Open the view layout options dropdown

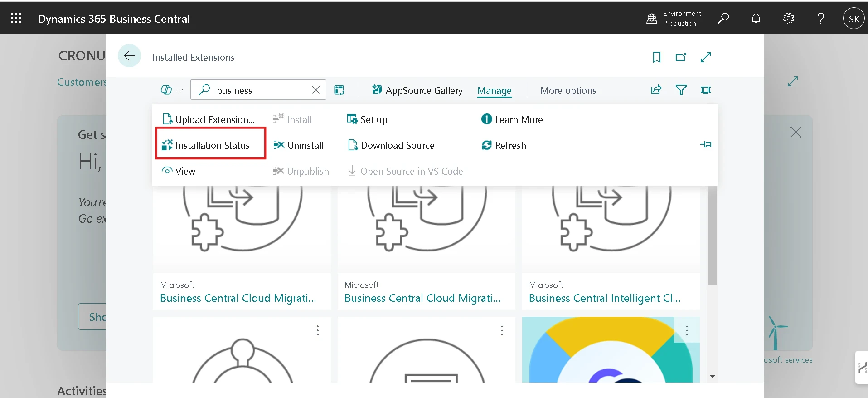tap(171, 90)
